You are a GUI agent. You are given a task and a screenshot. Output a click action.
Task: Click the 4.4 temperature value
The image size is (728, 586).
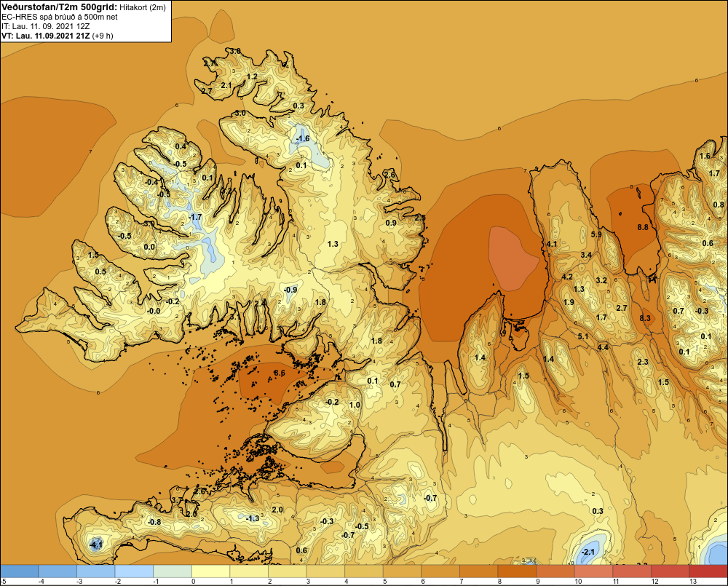(603, 347)
